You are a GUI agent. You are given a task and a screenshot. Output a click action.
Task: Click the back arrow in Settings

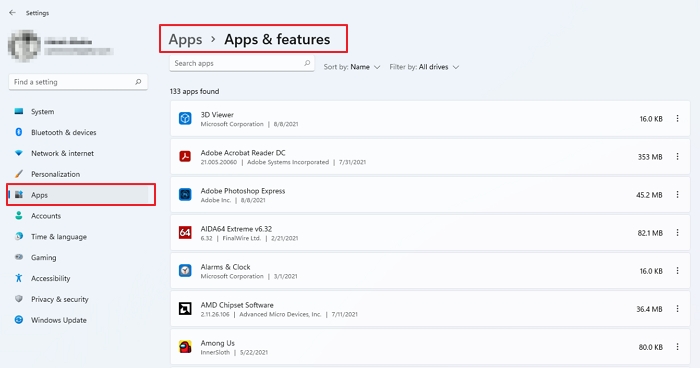click(x=12, y=13)
